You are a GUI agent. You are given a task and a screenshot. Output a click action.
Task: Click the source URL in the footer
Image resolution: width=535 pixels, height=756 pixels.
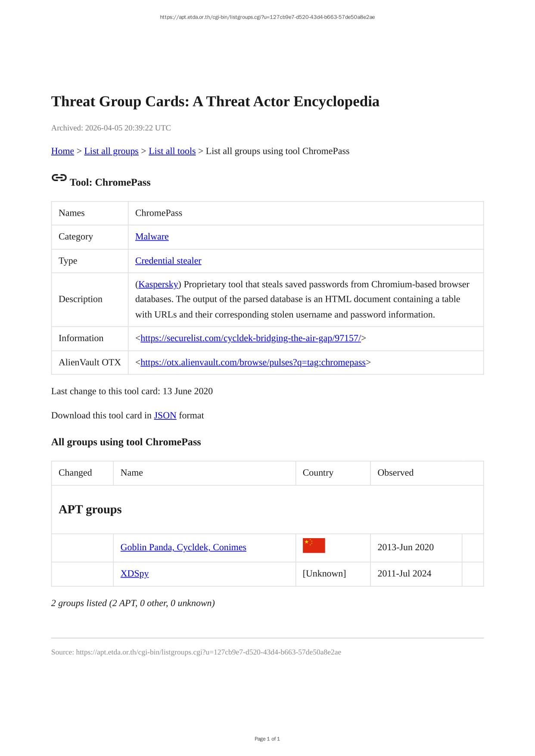(x=208, y=652)
